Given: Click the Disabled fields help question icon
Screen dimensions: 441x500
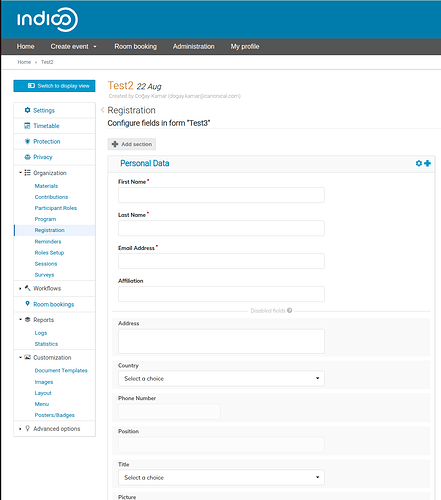Looking at the screenshot, I should point(290,311).
